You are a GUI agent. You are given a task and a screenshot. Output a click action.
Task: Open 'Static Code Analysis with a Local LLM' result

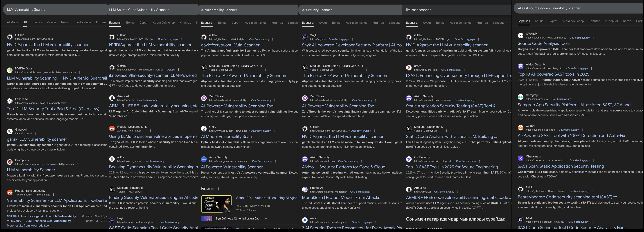(451, 137)
